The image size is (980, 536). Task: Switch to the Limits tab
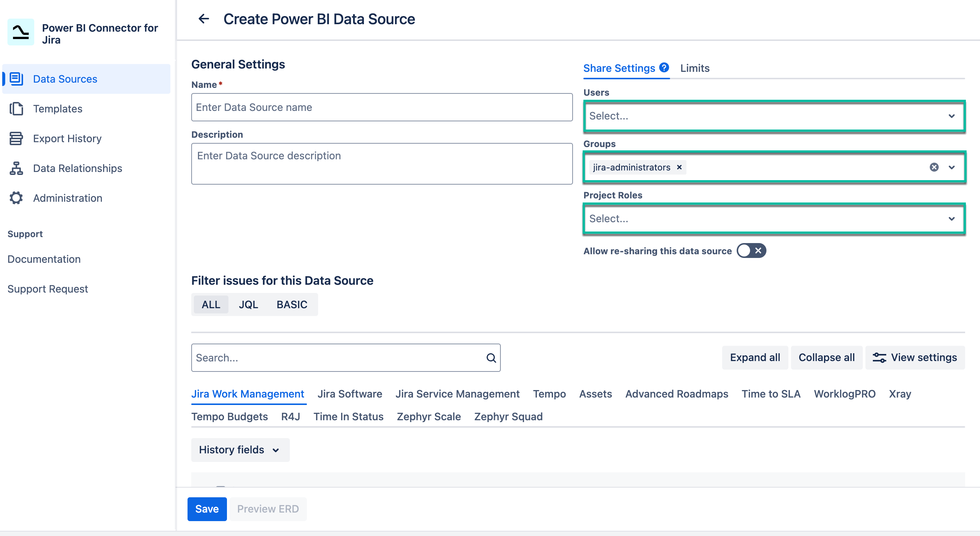pos(695,68)
